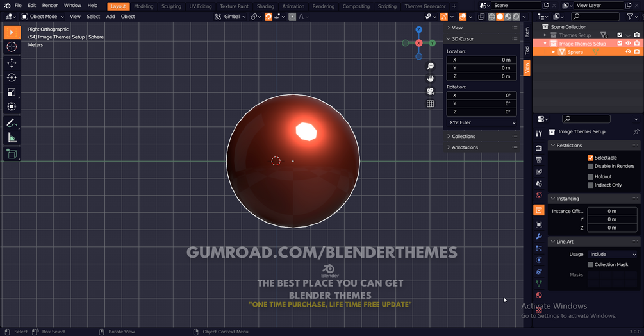Select the Transform tool
This screenshot has height=336, width=644.
point(12,106)
